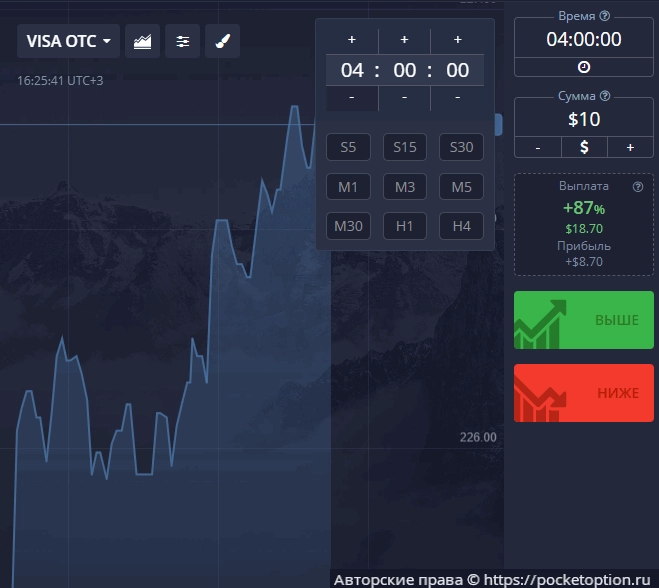Choose the H4 expiration preset

coord(461,226)
